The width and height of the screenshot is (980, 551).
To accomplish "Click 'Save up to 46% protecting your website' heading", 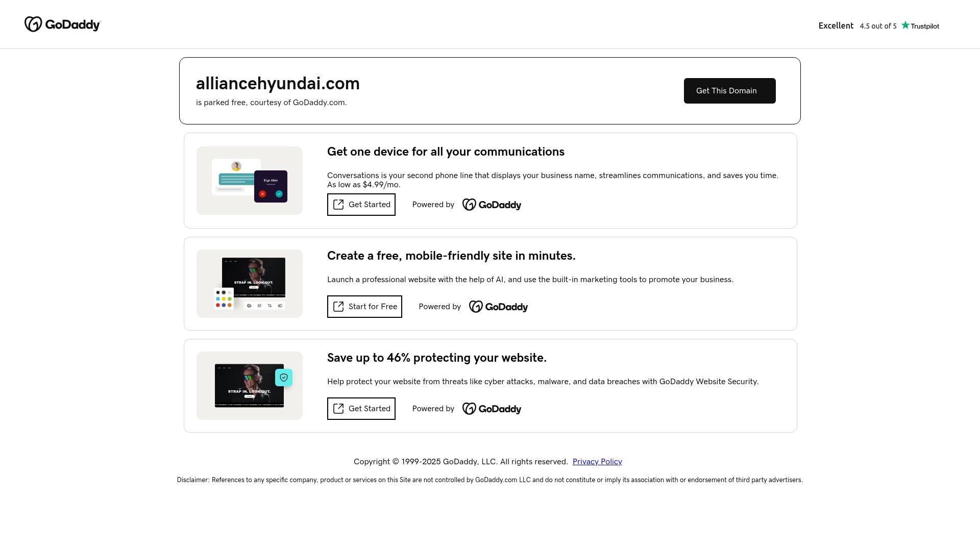I will point(437,358).
